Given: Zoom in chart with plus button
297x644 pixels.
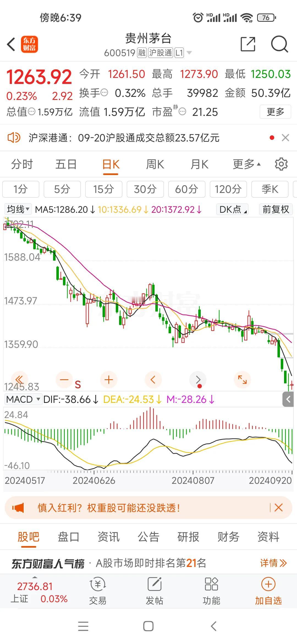Looking at the screenshot, I should click(109, 380).
